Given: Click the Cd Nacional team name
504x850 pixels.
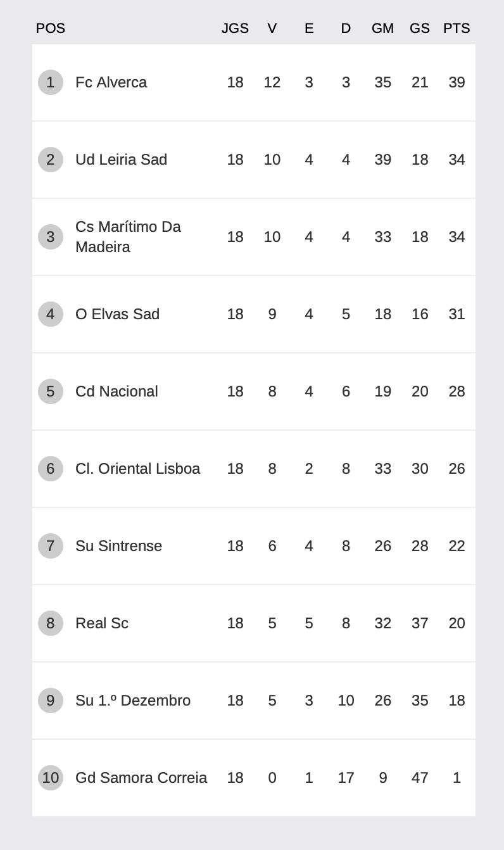Looking at the screenshot, I should pyautogui.click(x=117, y=391).
